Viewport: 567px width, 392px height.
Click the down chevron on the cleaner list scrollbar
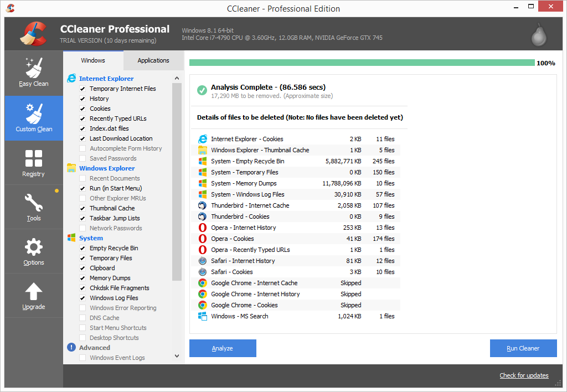(177, 356)
